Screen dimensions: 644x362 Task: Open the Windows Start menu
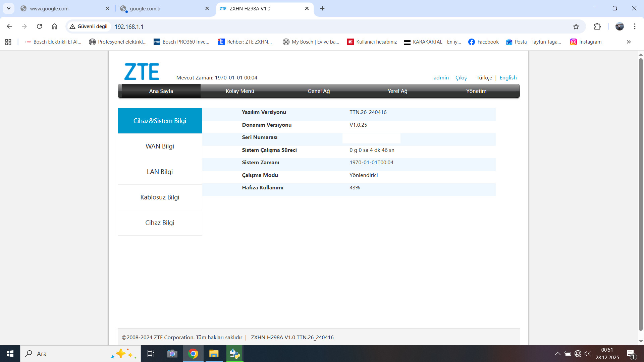pos(10,354)
